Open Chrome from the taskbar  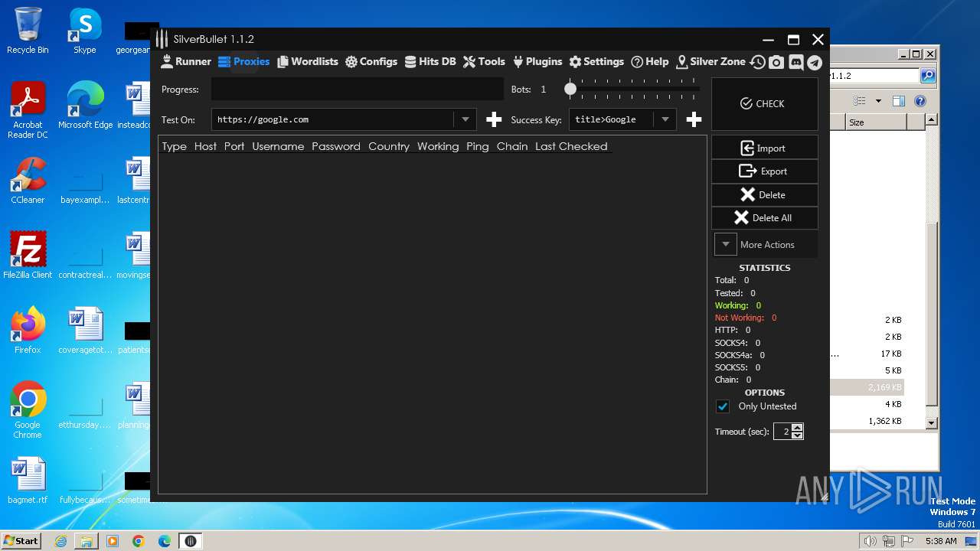139,541
